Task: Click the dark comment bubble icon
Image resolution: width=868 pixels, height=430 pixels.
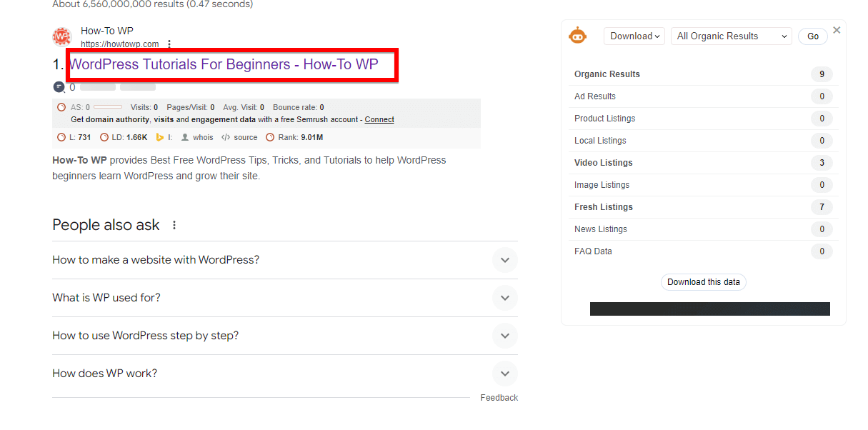Action: 59,87
